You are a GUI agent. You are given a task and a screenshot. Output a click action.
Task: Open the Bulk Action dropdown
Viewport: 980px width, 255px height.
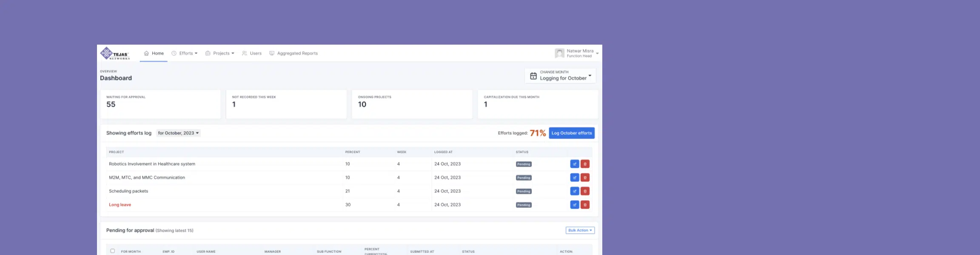580,230
